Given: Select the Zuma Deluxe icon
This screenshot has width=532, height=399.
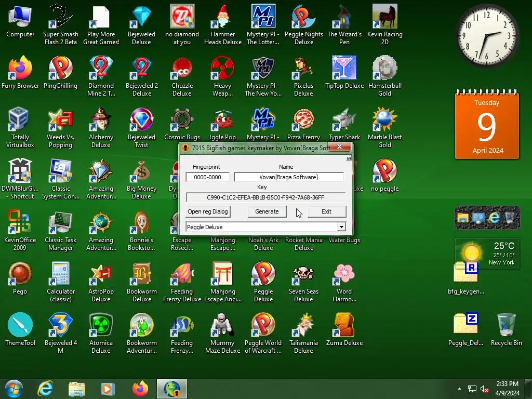Looking at the screenshot, I should (x=344, y=330).
